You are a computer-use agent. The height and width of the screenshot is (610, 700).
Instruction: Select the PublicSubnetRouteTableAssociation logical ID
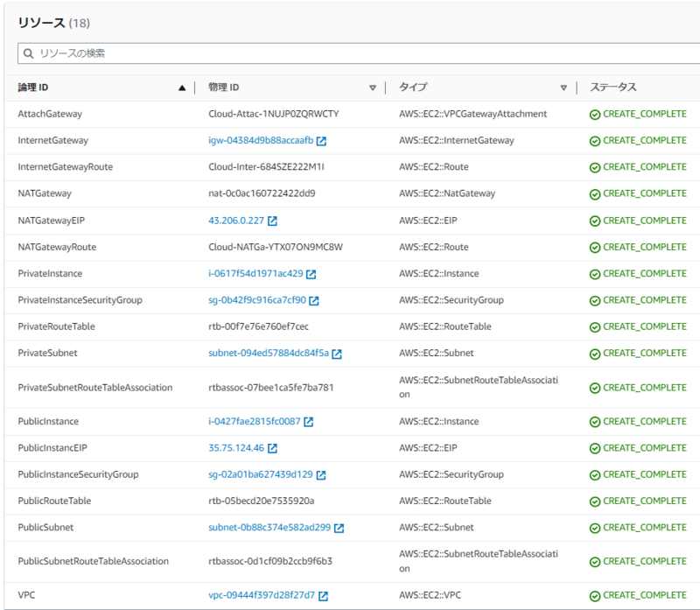(x=94, y=561)
